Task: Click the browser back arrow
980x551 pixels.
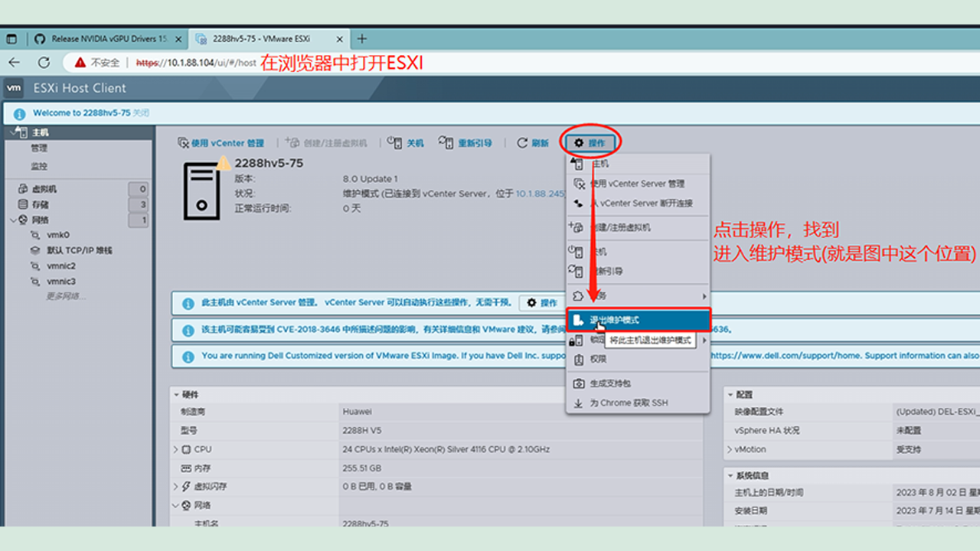Action: (x=15, y=63)
